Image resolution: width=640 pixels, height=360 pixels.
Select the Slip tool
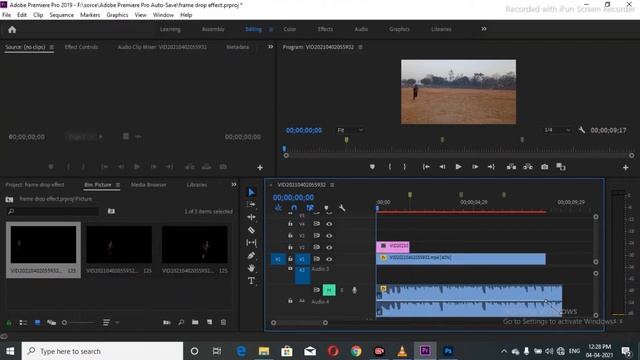251,243
